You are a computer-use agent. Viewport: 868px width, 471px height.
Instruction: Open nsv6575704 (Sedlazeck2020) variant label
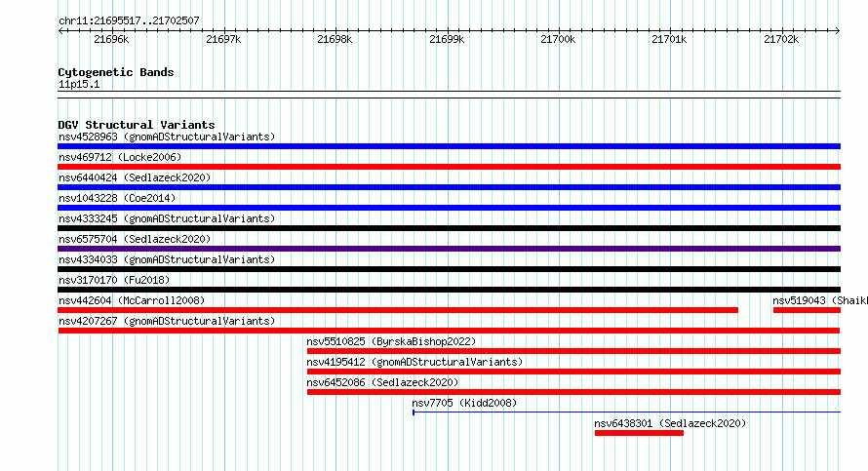(135, 239)
